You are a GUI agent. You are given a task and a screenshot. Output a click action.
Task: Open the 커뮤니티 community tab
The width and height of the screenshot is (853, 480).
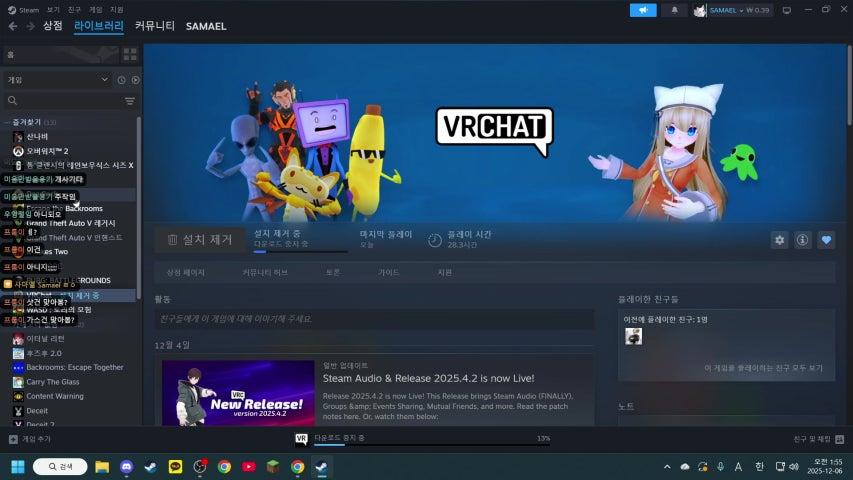pos(154,25)
